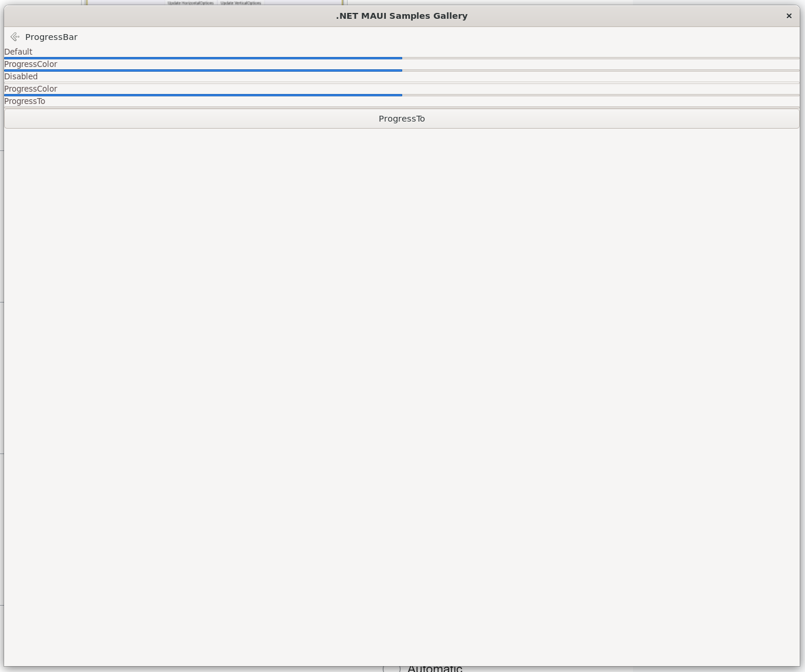
Task: Click the ProgressColor label below Disabled
Action: [31, 89]
